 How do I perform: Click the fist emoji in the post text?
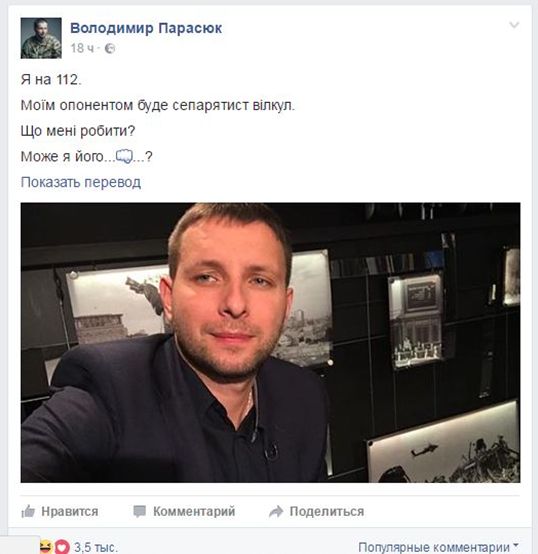click(124, 156)
